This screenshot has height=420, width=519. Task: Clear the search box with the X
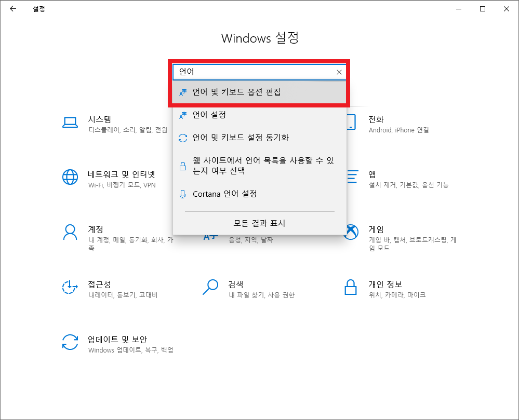point(339,72)
